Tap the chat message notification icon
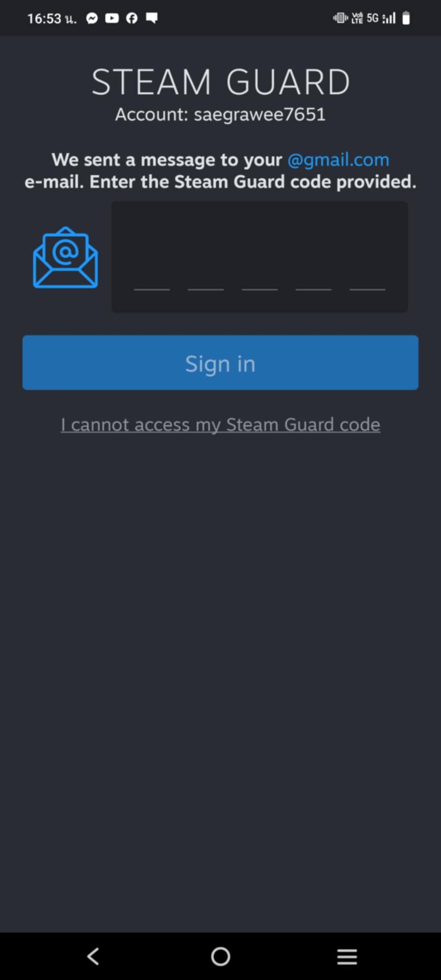Viewport: 441px width, 980px height. tap(152, 18)
